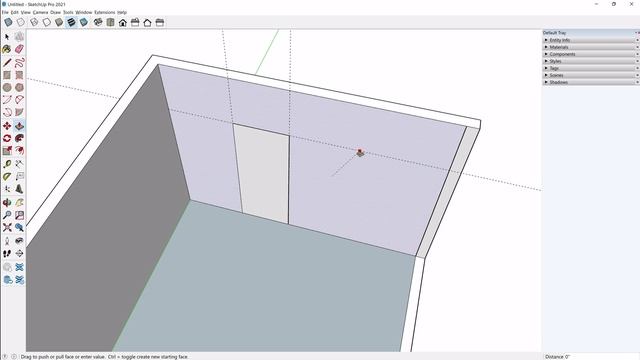Select the Pie tool
The width and height of the screenshot is (640, 360).
coord(19,112)
